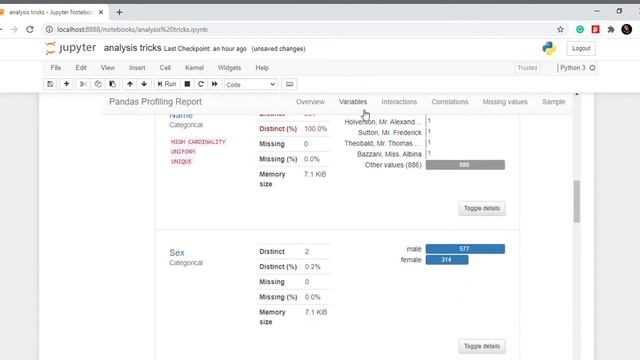
Task: Move selected cell down arrow
Action: pyautogui.click(x=144, y=84)
